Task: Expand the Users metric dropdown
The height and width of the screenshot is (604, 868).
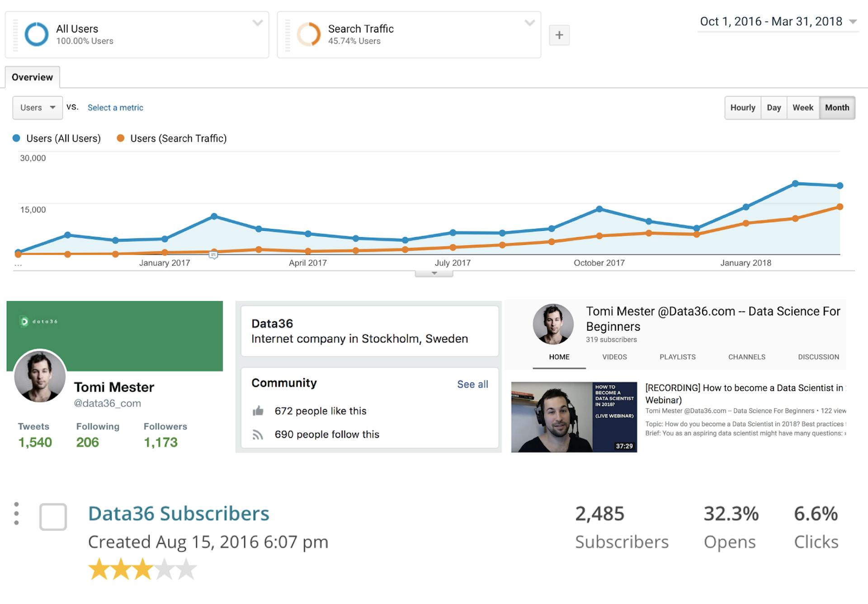Action: pos(37,108)
